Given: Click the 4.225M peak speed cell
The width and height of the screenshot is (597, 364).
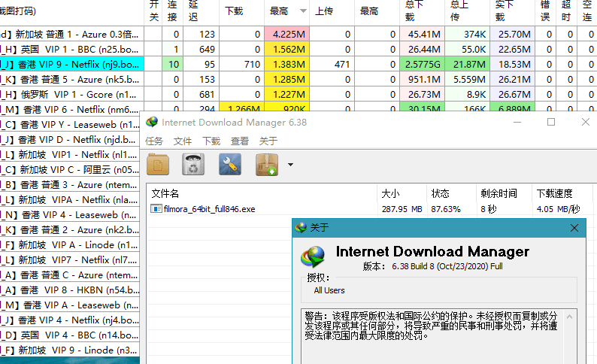Looking at the screenshot, I should [x=286, y=35].
